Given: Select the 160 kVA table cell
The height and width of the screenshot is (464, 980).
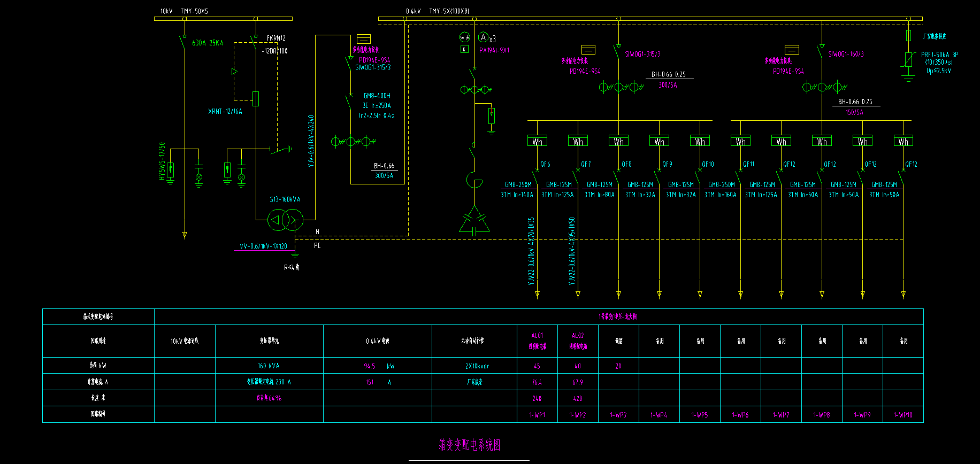Looking at the screenshot, I should pyautogui.click(x=269, y=366).
